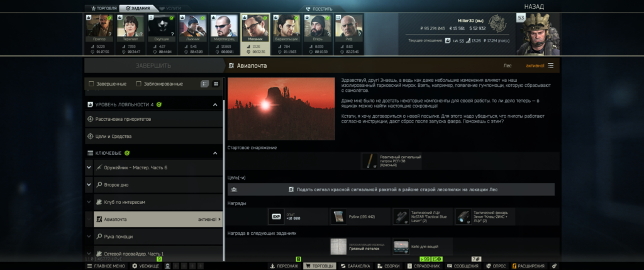Open ПЕРСОНАЖ screen

pyautogui.click(x=284, y=266)
